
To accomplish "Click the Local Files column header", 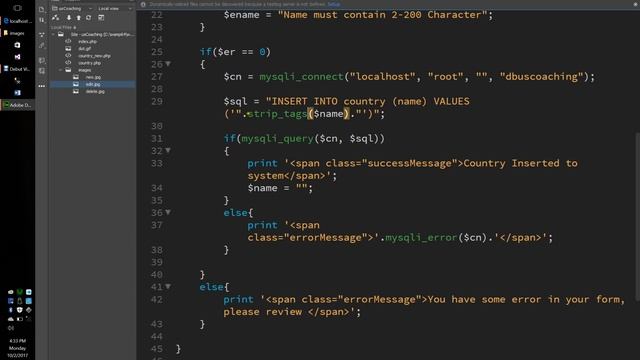I will [63, 27].
